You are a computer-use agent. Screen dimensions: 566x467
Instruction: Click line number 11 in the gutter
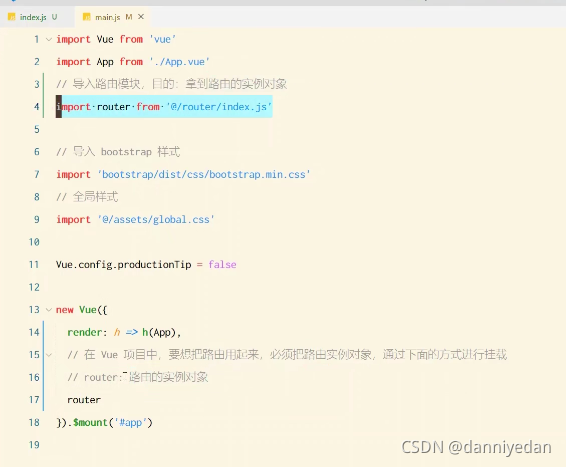34,265
